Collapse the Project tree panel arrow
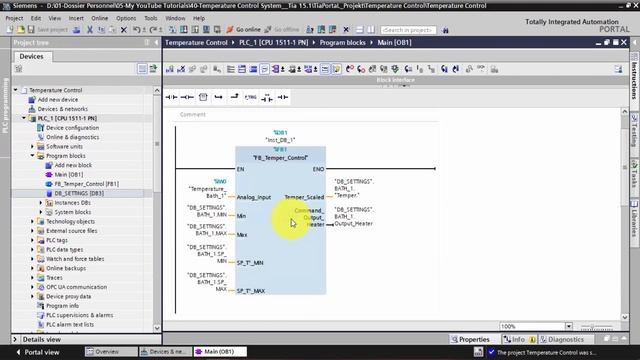 coord(156,42)
